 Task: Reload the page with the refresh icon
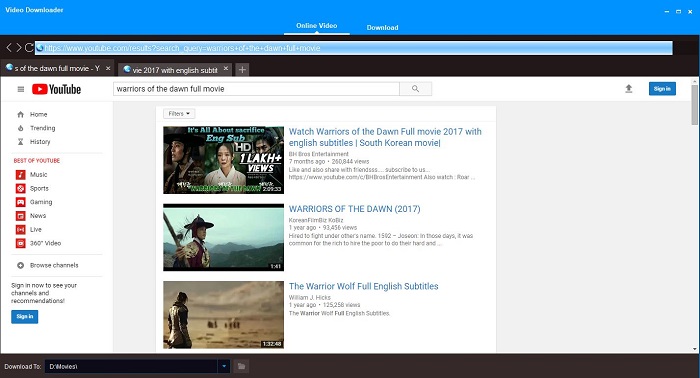click(x=29, y=47)
